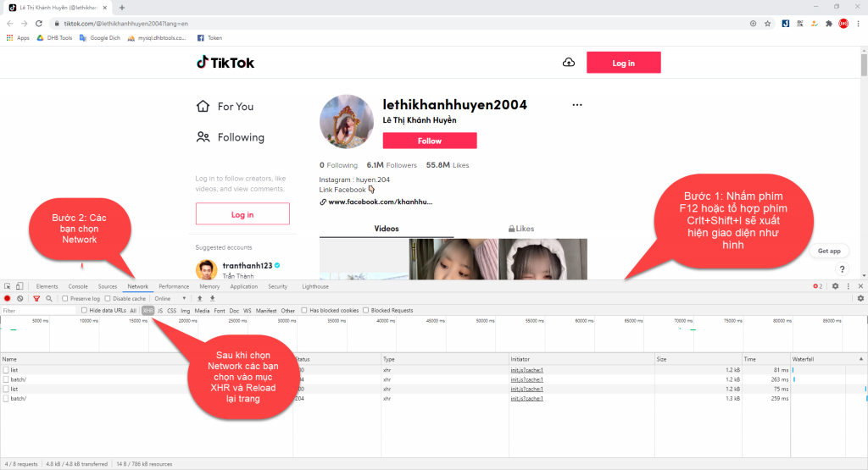
Task: Click the address bar URL
Action: point(125,24)
